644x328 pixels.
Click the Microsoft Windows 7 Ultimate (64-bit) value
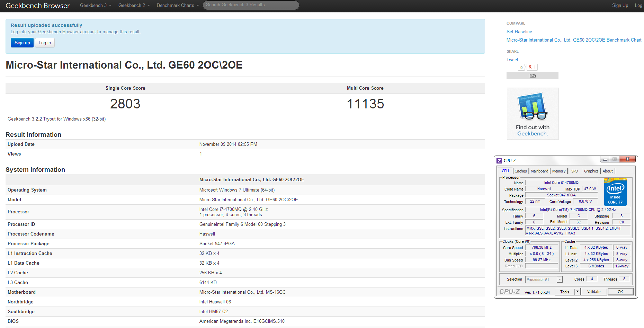coord(237,190)
